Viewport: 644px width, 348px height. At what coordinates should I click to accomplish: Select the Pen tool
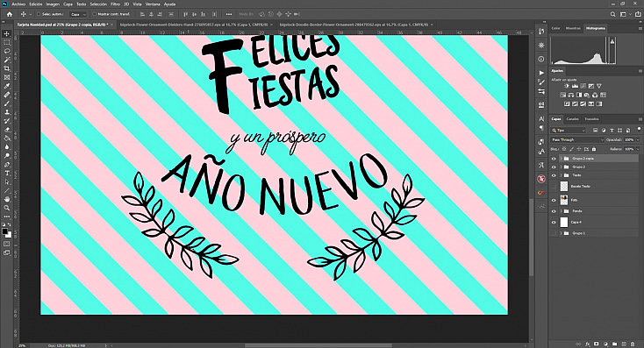click(x=6, y=165)
